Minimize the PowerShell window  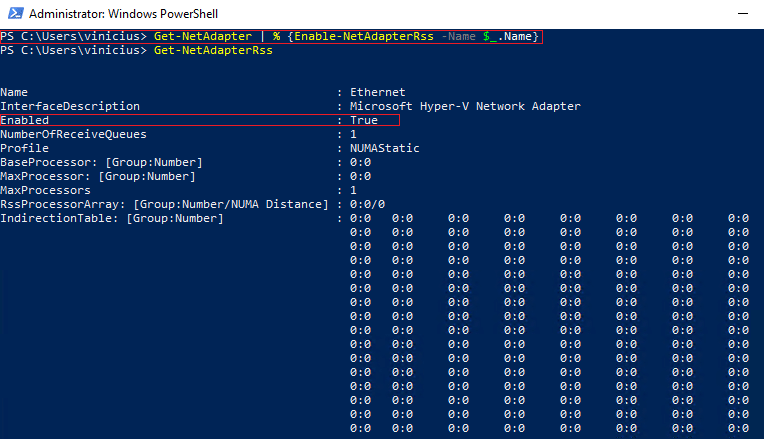[743, 14]
